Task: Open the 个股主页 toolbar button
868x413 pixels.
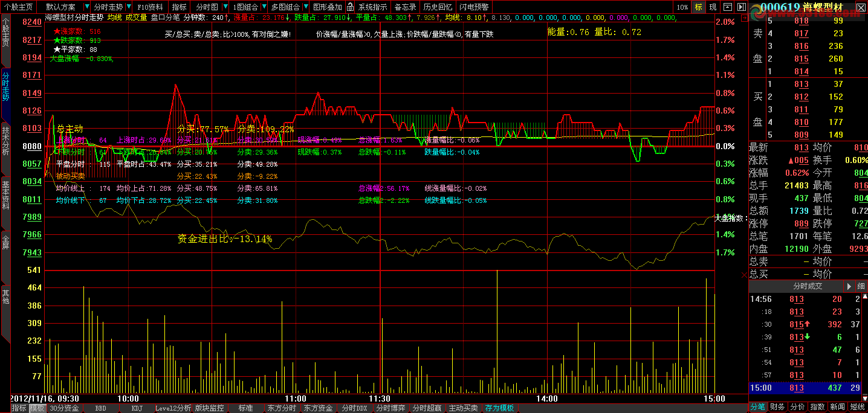Action: pos(18,7)
